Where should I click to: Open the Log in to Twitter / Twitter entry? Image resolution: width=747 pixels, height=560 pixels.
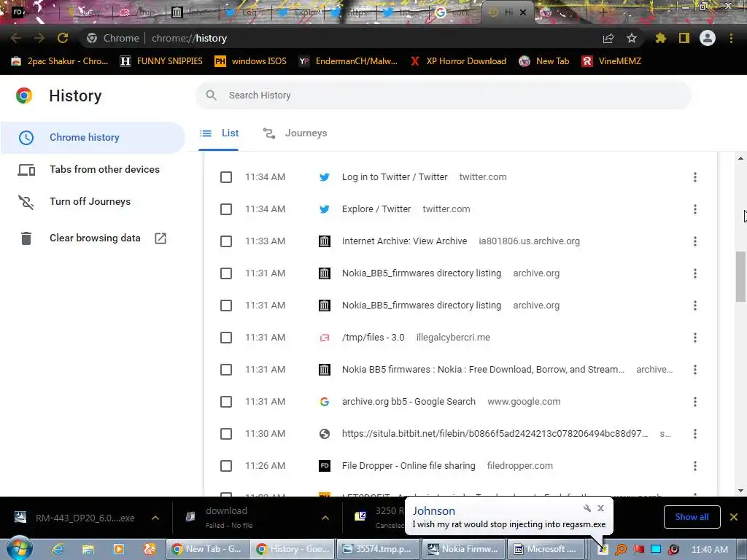coord(395,177)
